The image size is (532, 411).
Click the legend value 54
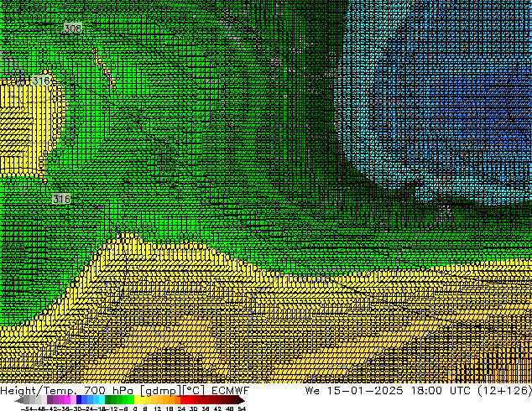242,408
